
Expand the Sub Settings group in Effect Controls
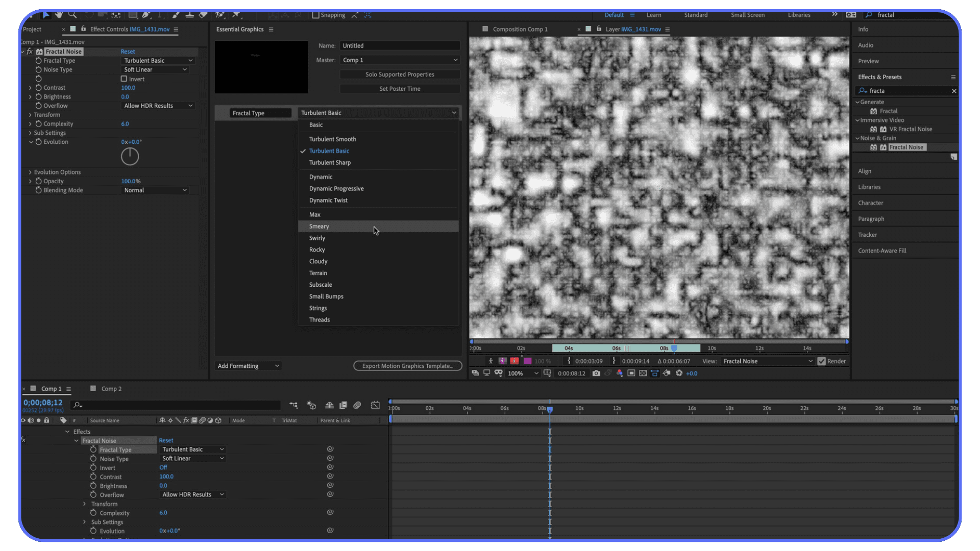click(30, 133)
